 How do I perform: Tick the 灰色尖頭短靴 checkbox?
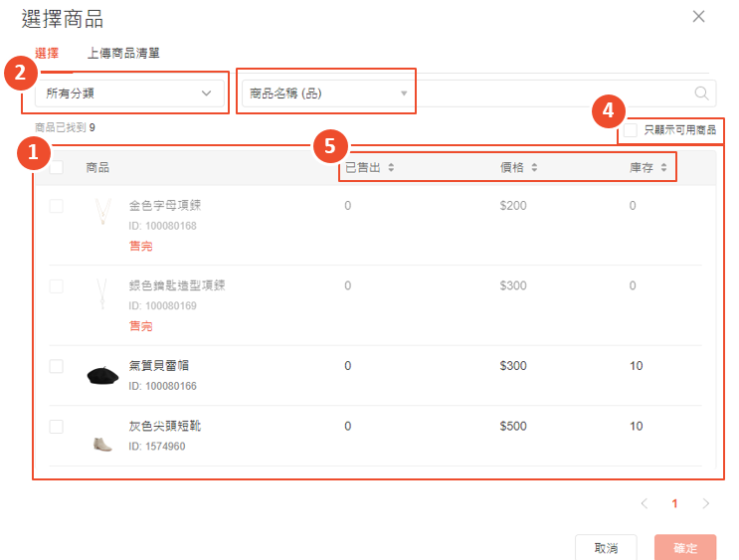(x=56, y=427)
